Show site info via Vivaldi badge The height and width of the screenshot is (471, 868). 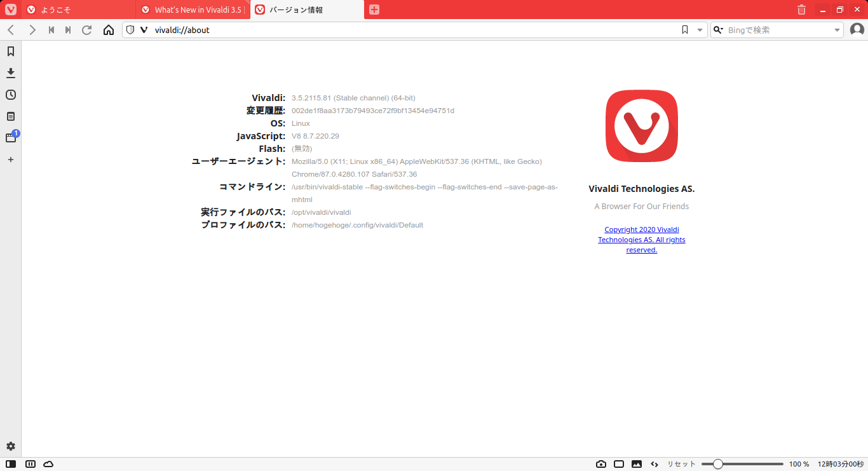click(x=144, y=30)
